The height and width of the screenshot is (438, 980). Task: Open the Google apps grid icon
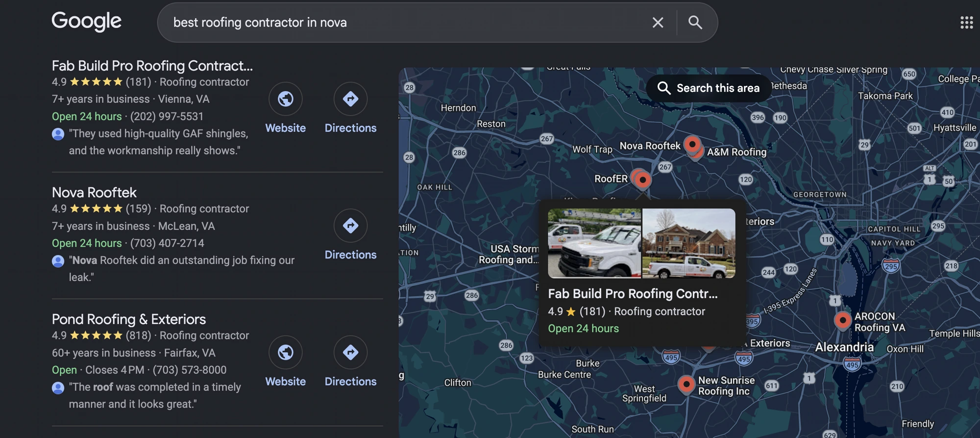pos(966,23)
